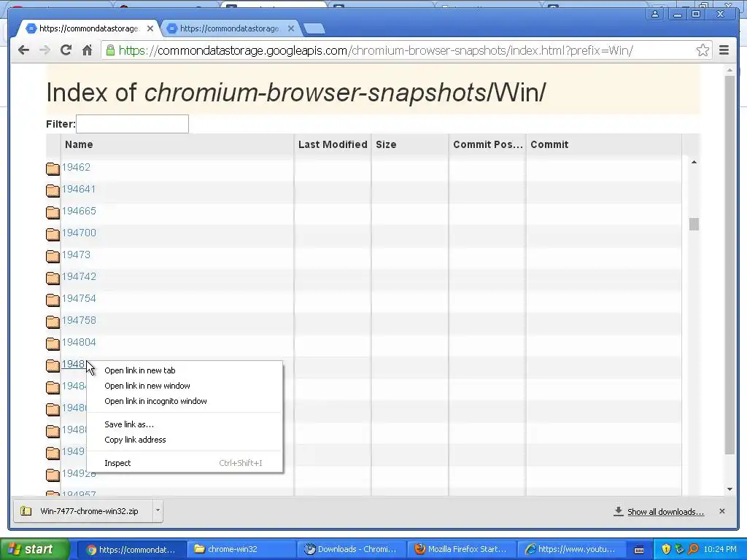Reload the page with the refresh icon
The height and width of the screenshot is (560, 747).
66,50
